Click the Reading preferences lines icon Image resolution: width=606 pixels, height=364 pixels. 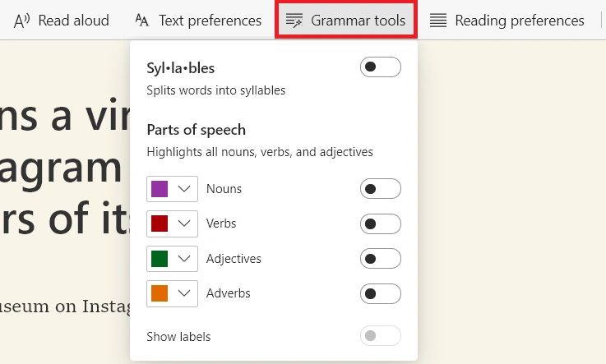pos(439,21)
